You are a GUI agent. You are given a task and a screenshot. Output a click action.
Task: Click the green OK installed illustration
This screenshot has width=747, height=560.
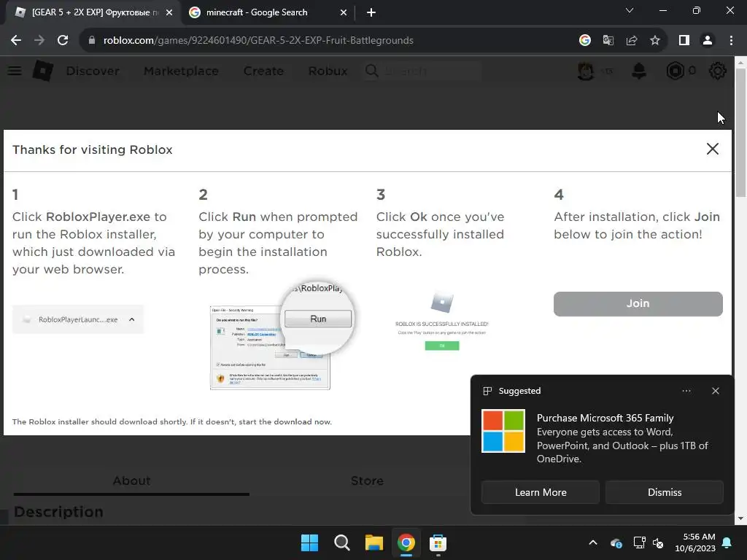(441, 346)
